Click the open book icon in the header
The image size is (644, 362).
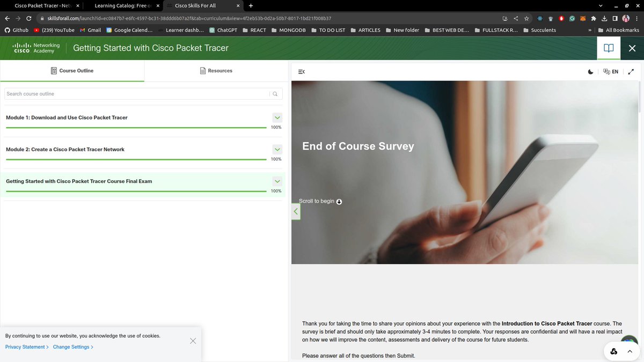pyautogui.click(x=609, y=48)
